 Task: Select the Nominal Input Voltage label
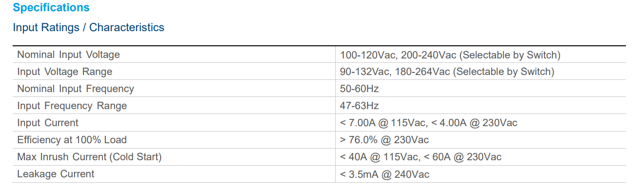[68, 55]
